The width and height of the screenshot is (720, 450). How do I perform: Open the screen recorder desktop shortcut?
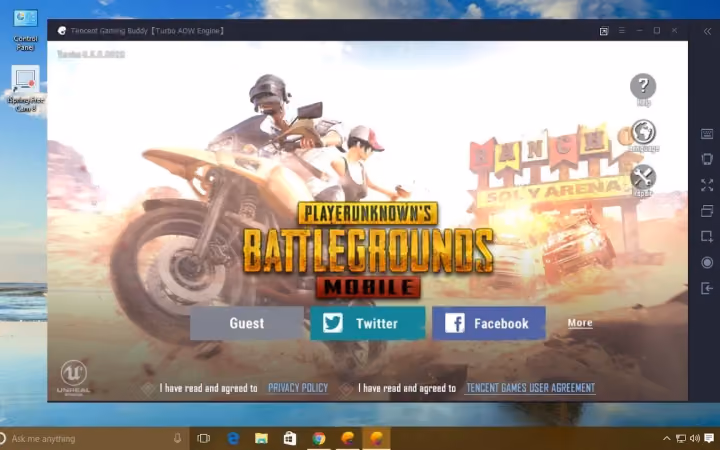point(25,89)
